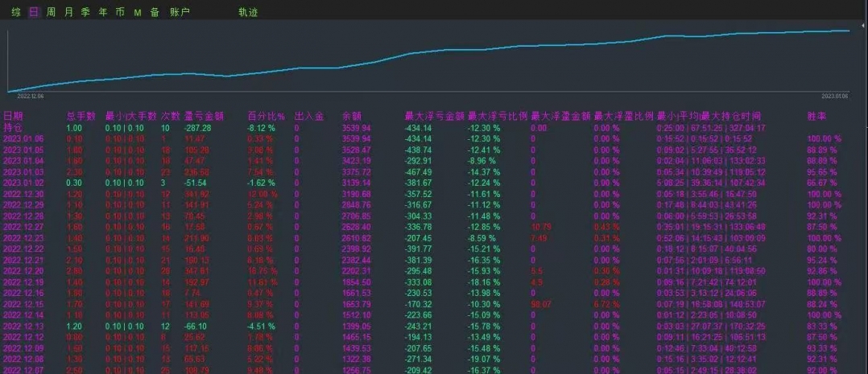This screenshot has width=868, height=374.
Task: Click the M tab
Action: point(137,12)
